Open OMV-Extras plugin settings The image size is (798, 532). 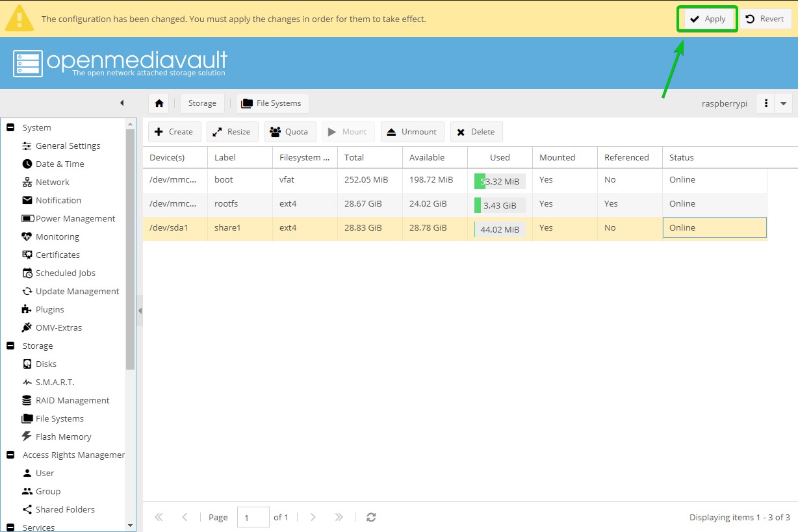click(58, 327)
